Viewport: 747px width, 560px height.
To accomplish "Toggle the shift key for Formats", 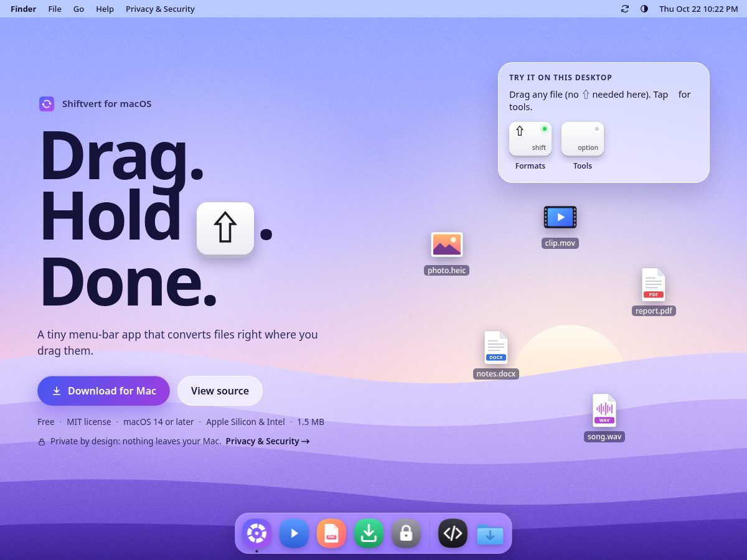I will tap(530, 139).
